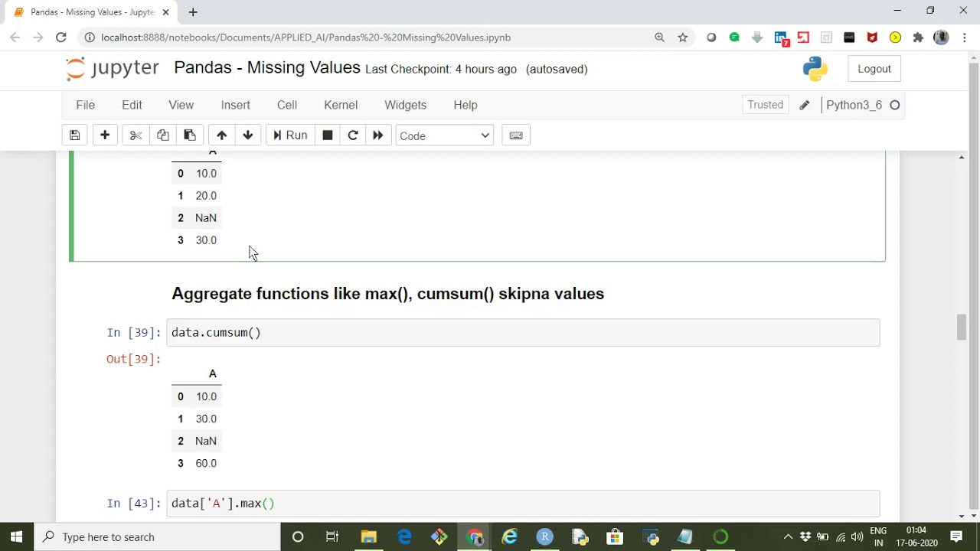This screenshot has height=551, width=980.
Task: Cut selected cells with scissors icon
Action: (x=136, y=135)
